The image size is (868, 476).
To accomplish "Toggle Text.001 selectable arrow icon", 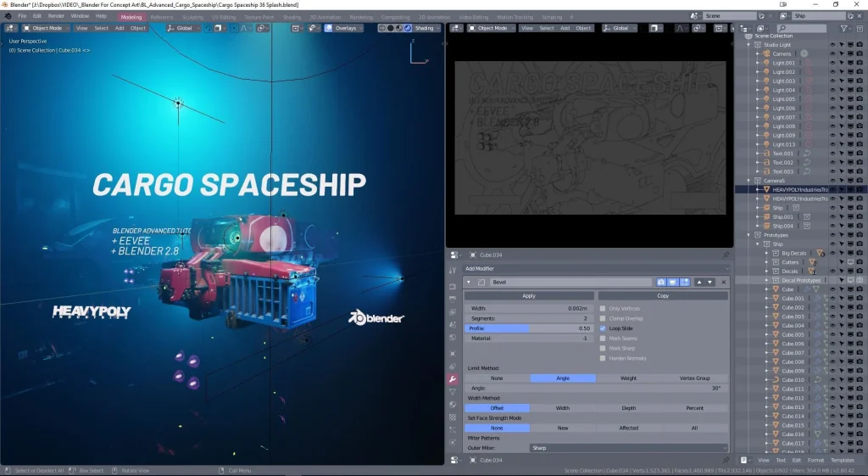I will [x=842, y=154].
